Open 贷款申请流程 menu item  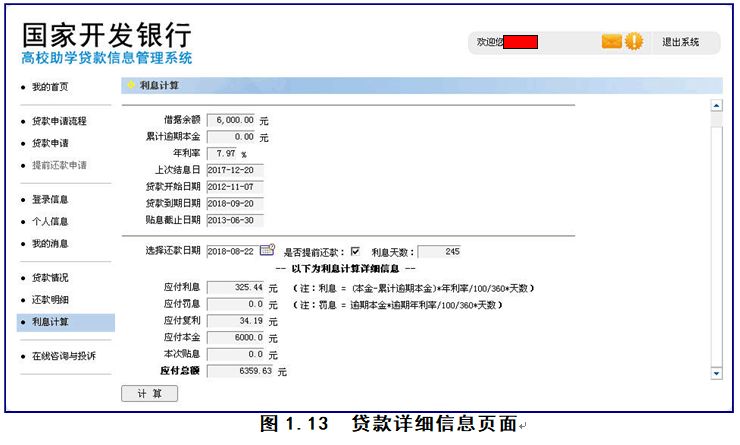pyautogui.click(x=59, y=121)
